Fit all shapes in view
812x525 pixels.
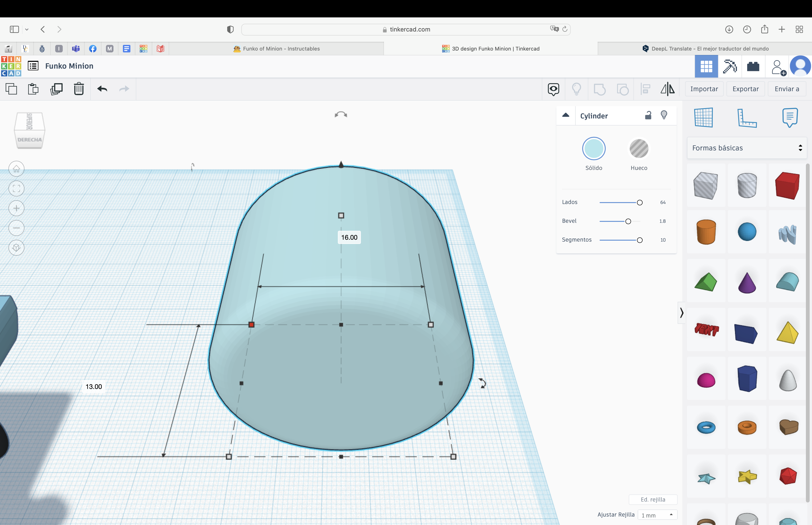coord(16,188)
